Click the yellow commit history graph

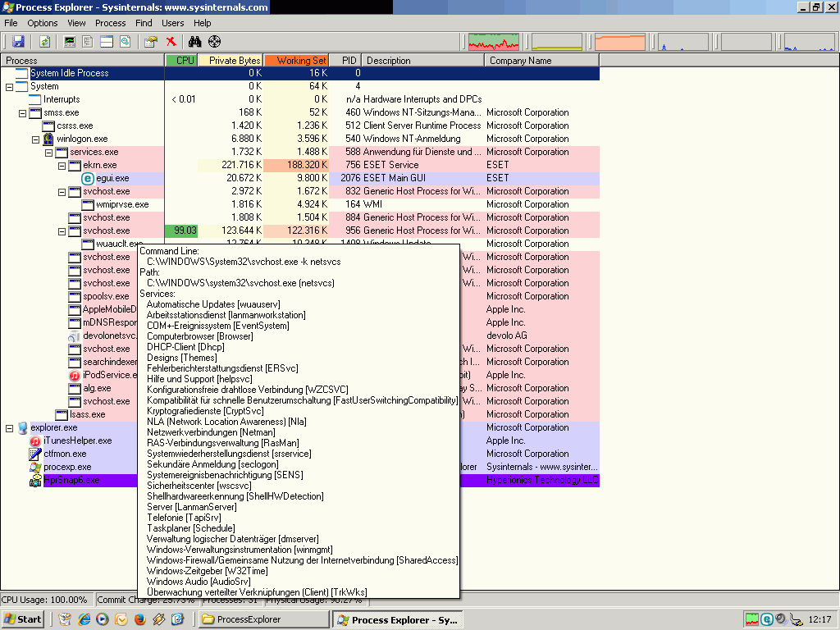click(557, 41)
